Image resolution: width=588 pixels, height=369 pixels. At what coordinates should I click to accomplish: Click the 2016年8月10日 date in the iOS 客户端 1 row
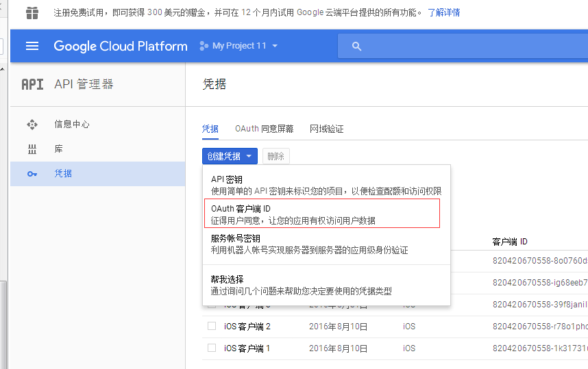pyautogui.click(x=339, y=348)
